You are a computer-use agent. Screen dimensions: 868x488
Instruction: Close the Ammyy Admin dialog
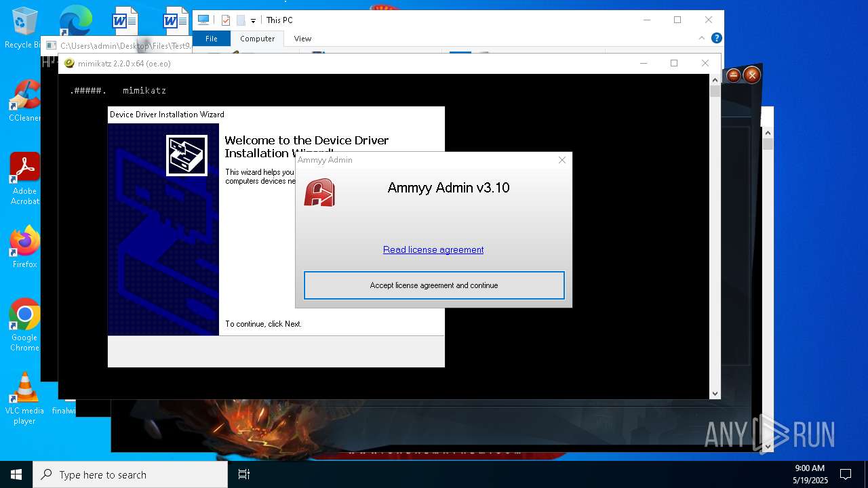click(x=561, y=160)
